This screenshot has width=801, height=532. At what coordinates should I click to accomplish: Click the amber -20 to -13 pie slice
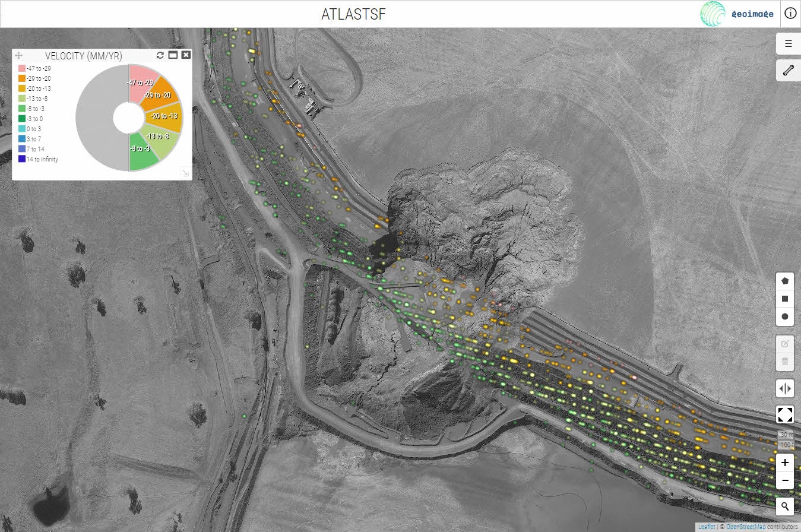point(164,118)
